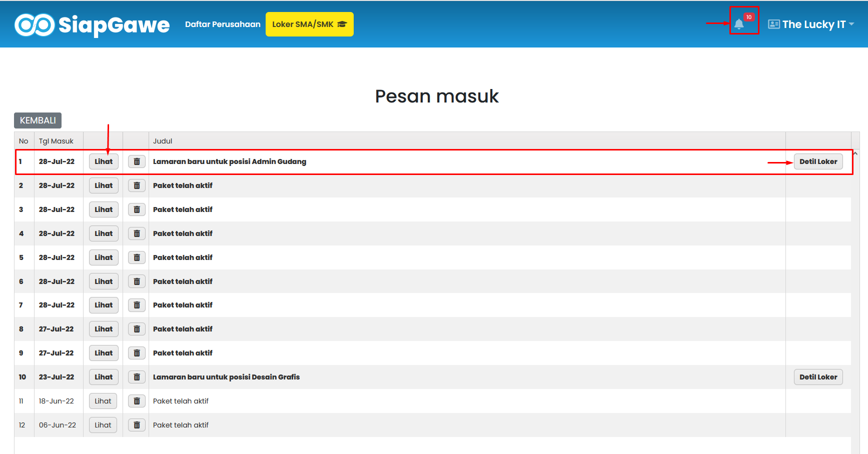Click Lihat in row 3
Image resolution: width=868 pixels, height=454 pixels.
104,209
